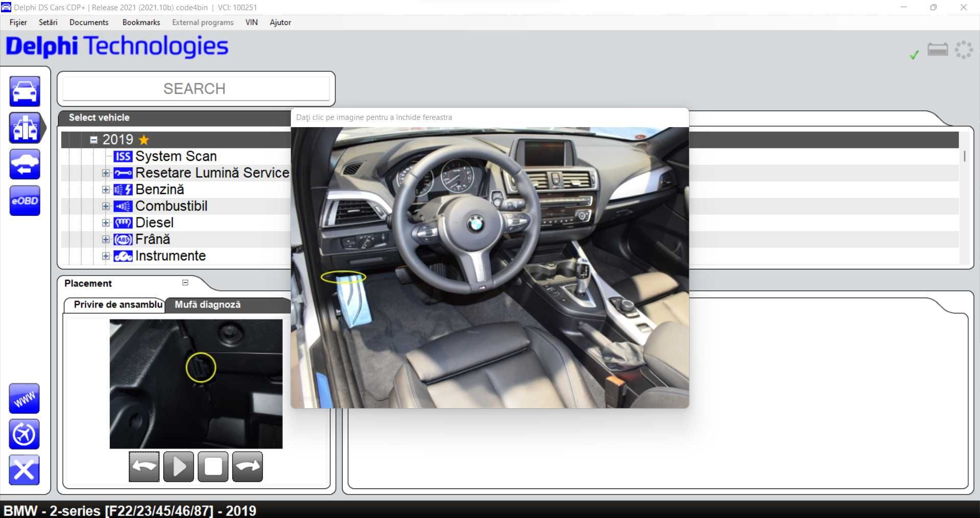
Task: Click the yellow favorite star beside 2019
Action: (144, 139)
